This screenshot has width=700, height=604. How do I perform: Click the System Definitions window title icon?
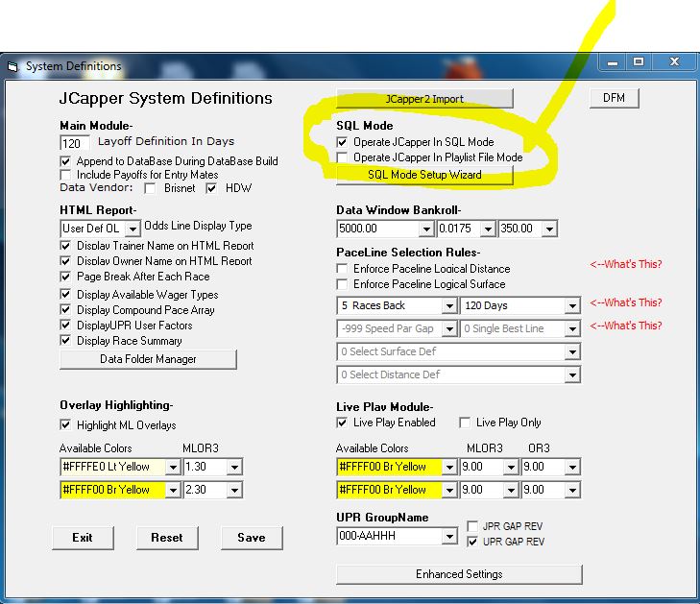pos(12,66)
